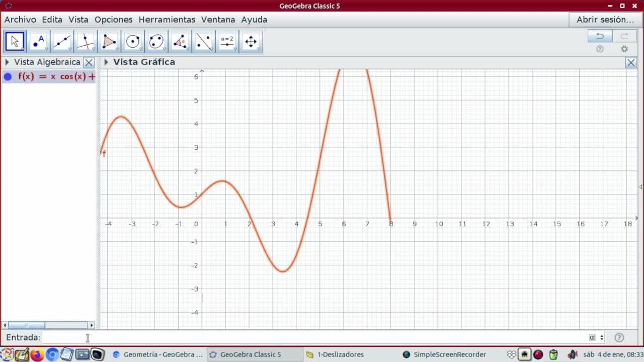
Task: Open the Opciones menu
Action: pyautogui.click(x=114, y=20)
